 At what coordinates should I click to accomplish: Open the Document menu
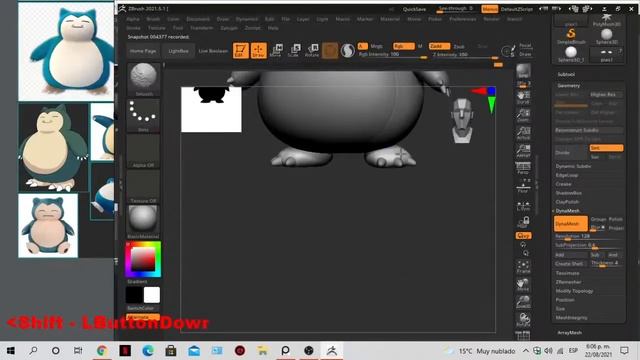pos(198,19)
